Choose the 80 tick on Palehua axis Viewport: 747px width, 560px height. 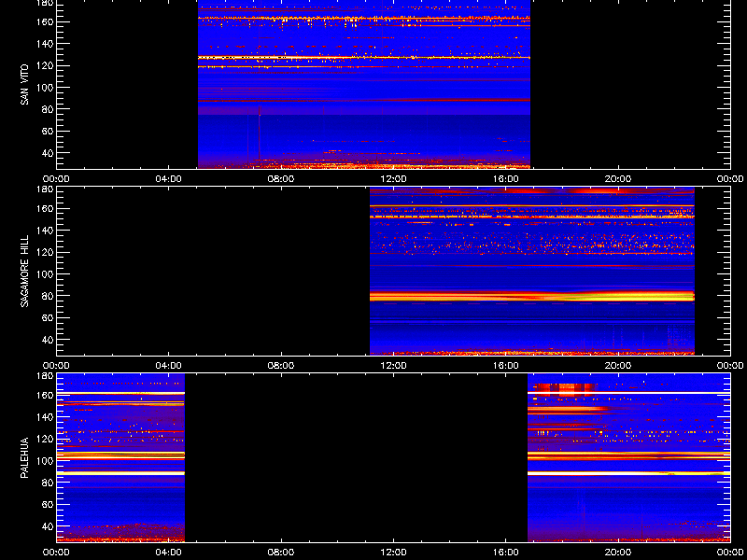(x=48, y=483)
